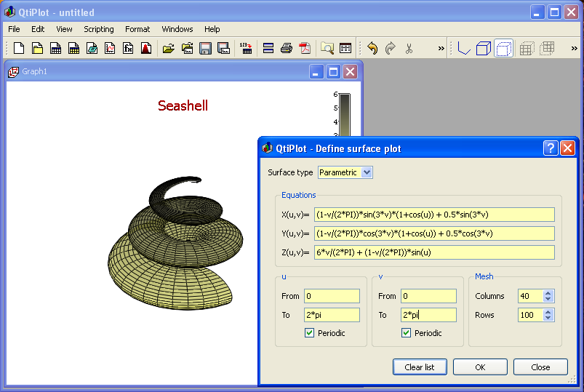Image resolution: width=584 pixels, height=392 pixels.
Task: Click the X(u,v) equation field
Action: coord(434,215)
